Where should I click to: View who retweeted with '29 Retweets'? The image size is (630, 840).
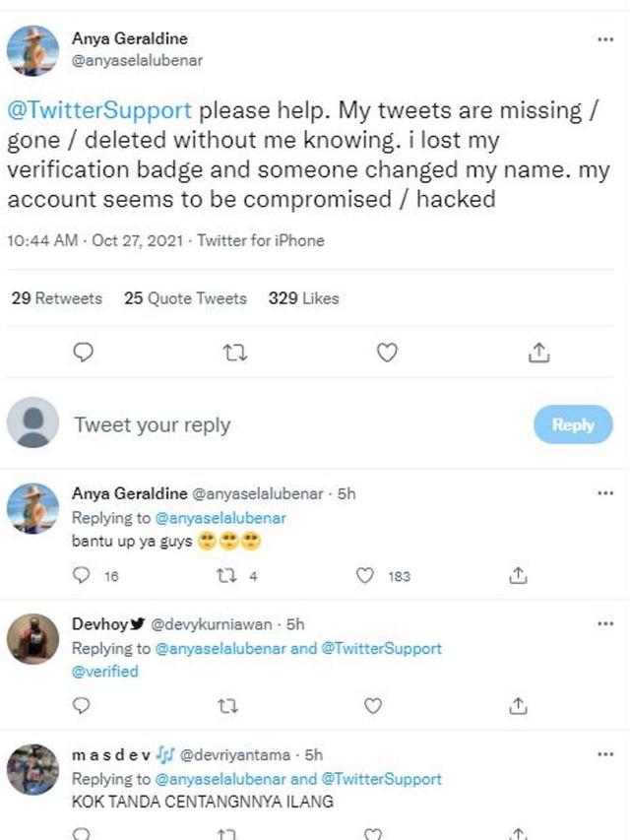point(57,297)
